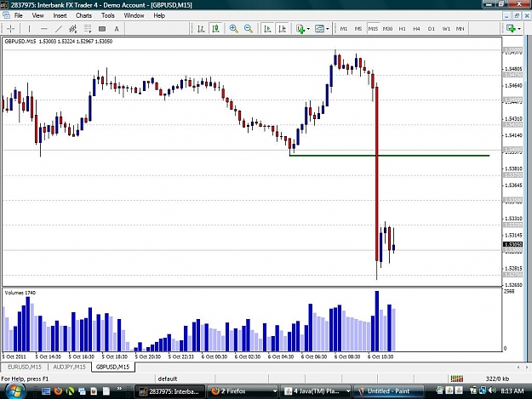
Task: Click the 322/0 kb connection status
Action: point(497,379)
